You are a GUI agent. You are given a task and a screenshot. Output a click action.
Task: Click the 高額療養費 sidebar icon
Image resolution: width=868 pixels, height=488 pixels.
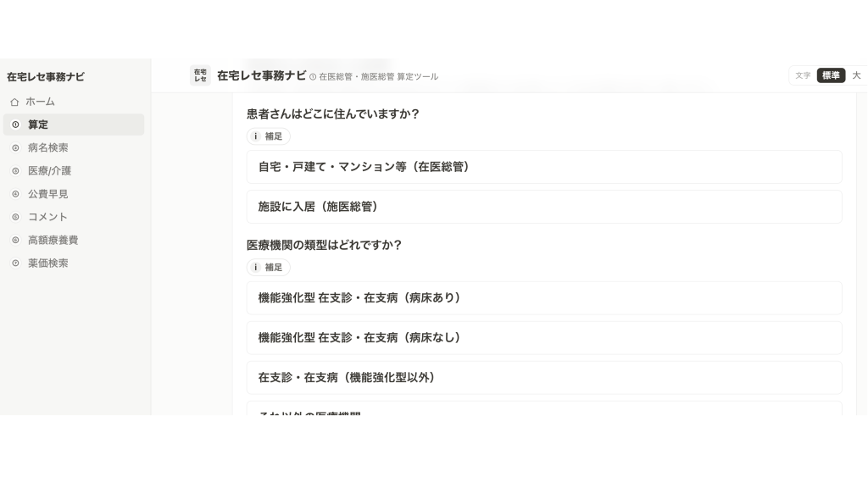pos(15,240)
